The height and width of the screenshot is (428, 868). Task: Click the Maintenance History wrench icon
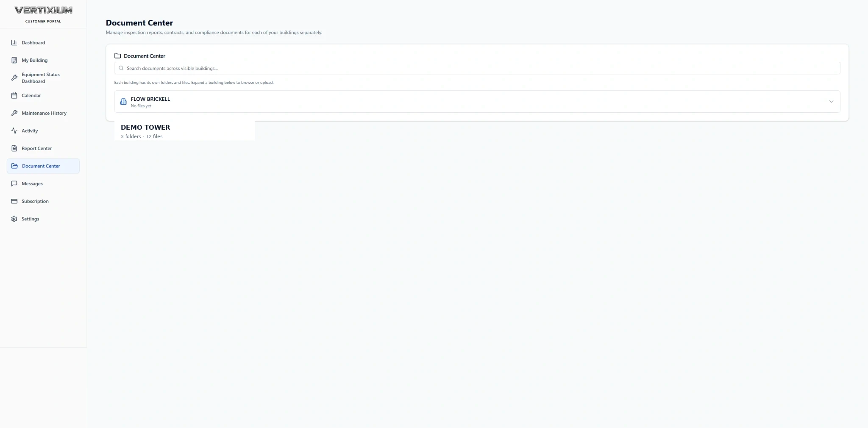14,113
